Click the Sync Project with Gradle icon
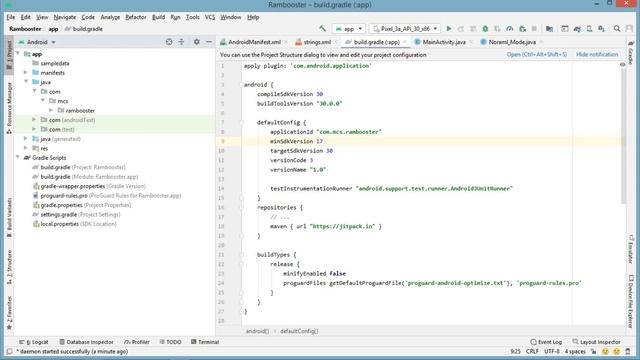 click(577, 29)
